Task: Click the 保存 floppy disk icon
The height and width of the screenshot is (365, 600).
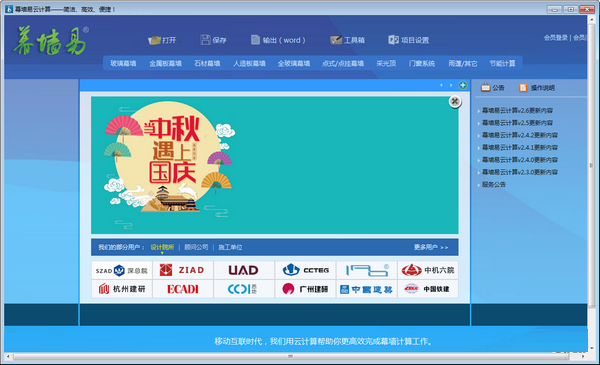Action: (x=205, y=40)
